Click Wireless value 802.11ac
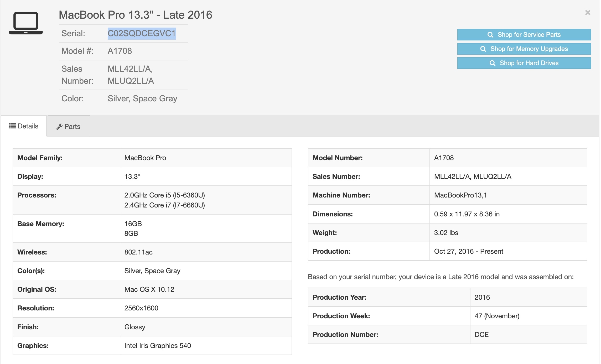Viewport: 601px width, 364px height. 138,252
